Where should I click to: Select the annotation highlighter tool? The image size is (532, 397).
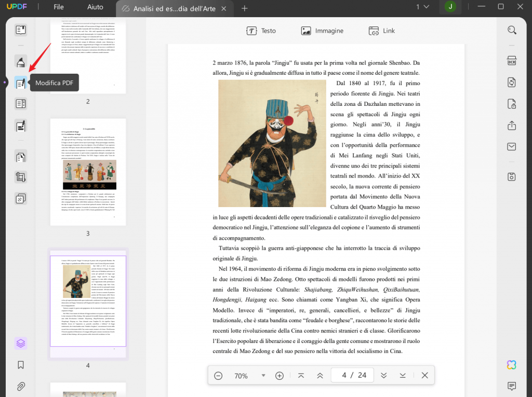tap(21, 61)
